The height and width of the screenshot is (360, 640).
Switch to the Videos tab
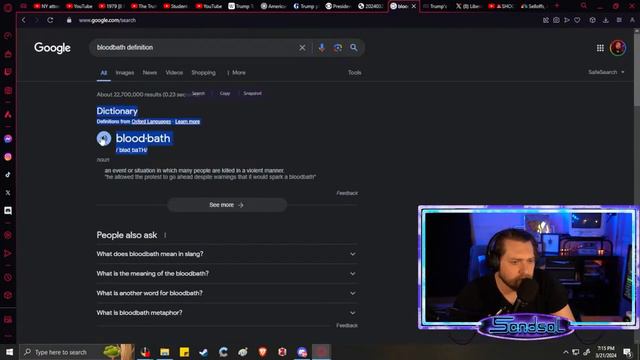174,73
